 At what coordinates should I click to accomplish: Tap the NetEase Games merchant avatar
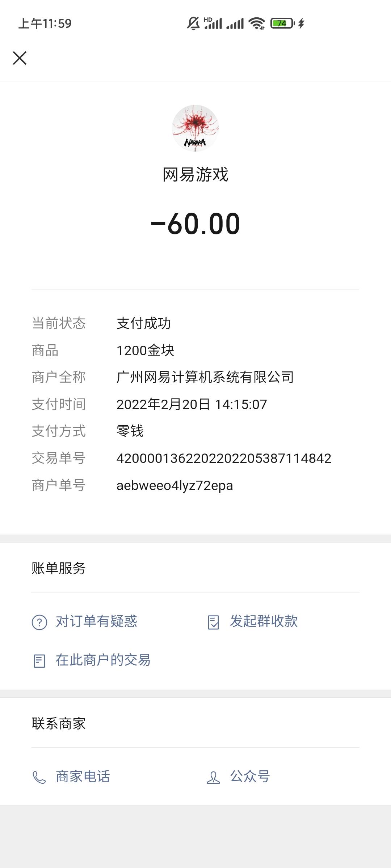[195, 128]
